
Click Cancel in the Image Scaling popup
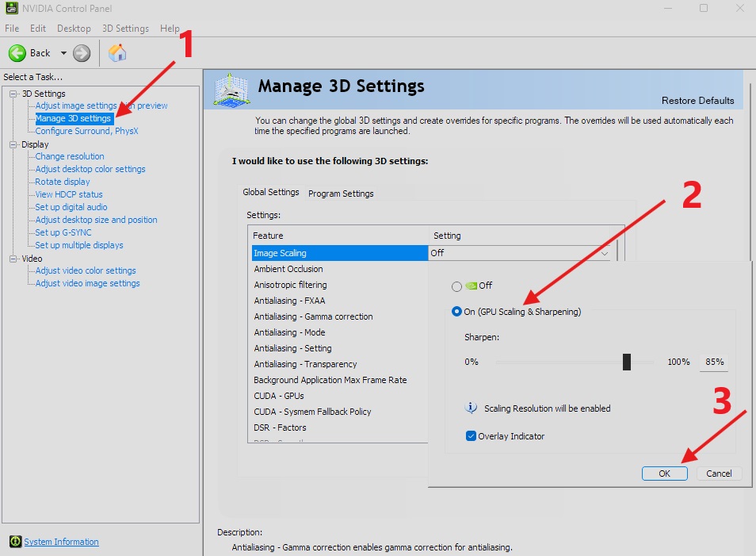point(719,474)
